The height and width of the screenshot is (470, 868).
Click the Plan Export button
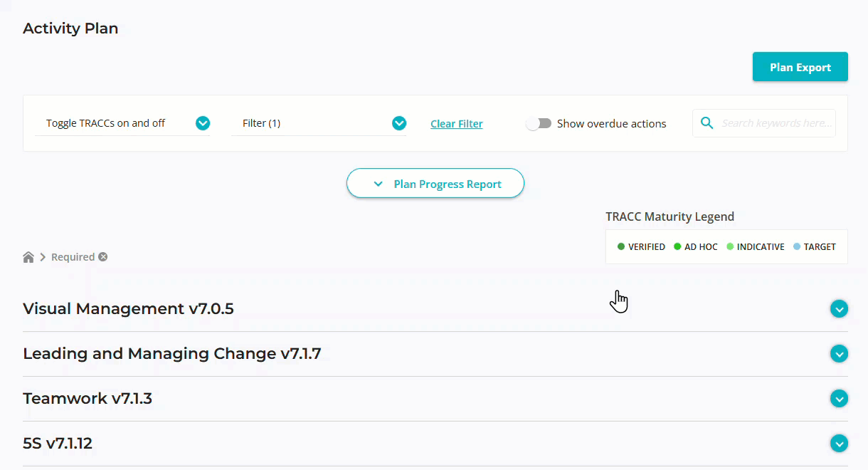pos(800,67)
